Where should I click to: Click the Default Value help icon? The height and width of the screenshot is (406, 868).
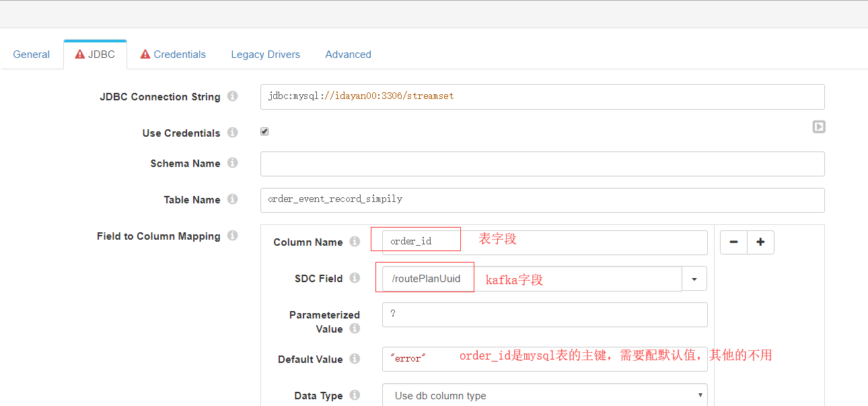(355, 359)
